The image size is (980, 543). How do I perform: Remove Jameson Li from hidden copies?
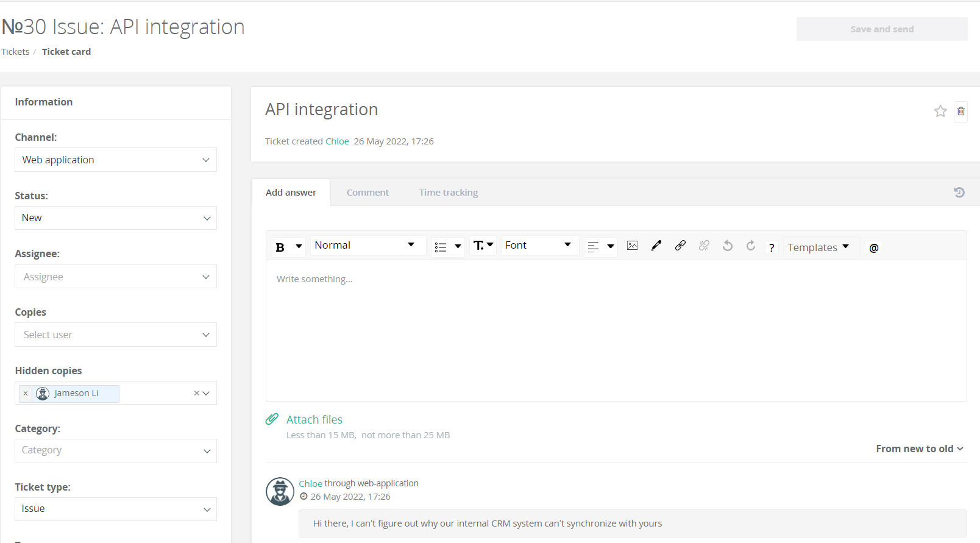[x=26, y=394]
